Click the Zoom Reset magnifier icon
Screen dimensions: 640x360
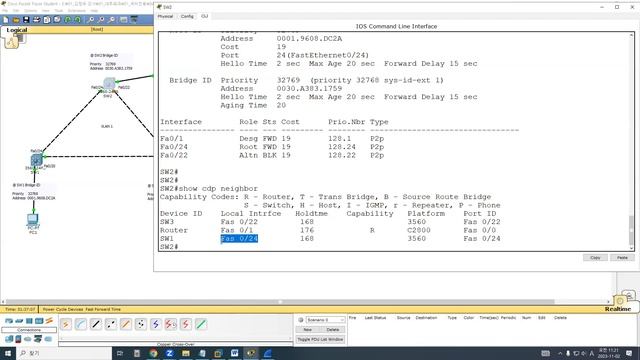pyautogui.click(x=101, y=20)
